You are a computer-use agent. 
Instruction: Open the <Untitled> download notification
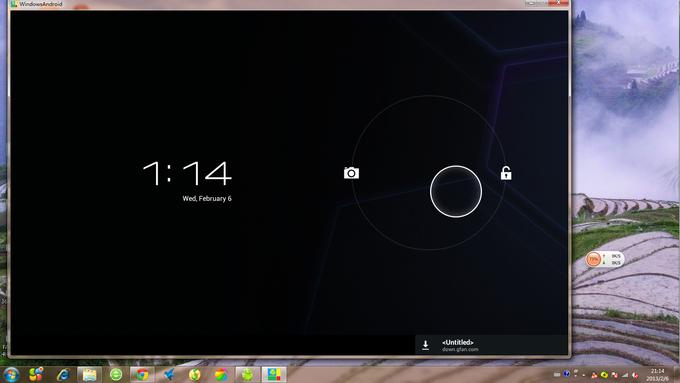coord(491,345)
